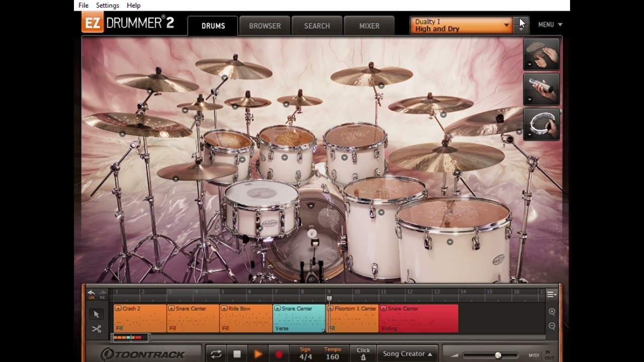Start playback with the orange play button

258,354
